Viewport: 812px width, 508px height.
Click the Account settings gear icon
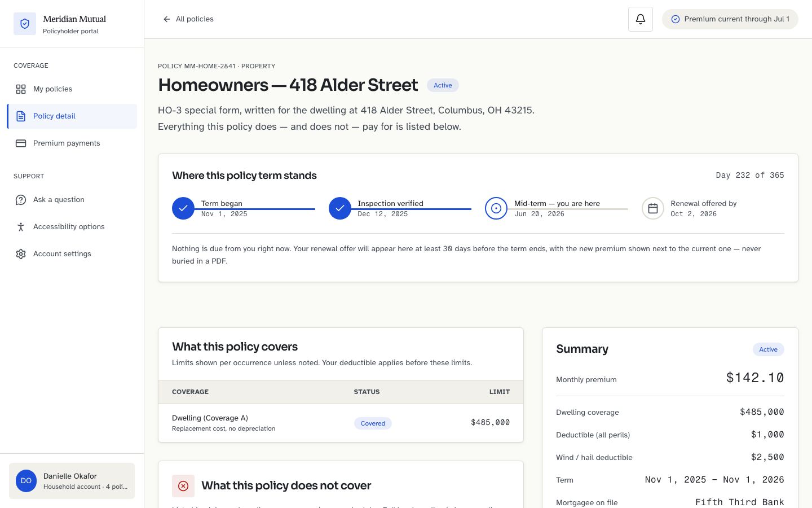coord(21,254)
